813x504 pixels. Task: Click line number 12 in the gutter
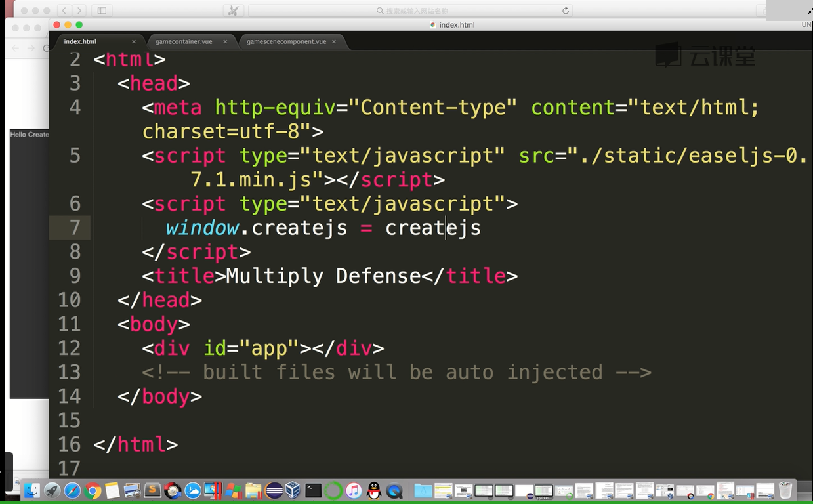[x=69, y=348]
